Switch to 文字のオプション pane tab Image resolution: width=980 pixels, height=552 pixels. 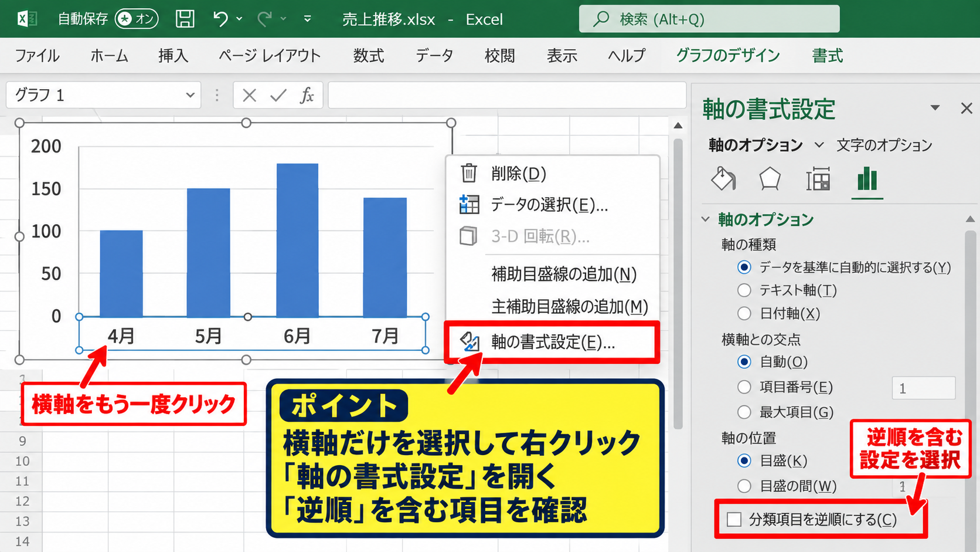[884, 145]
